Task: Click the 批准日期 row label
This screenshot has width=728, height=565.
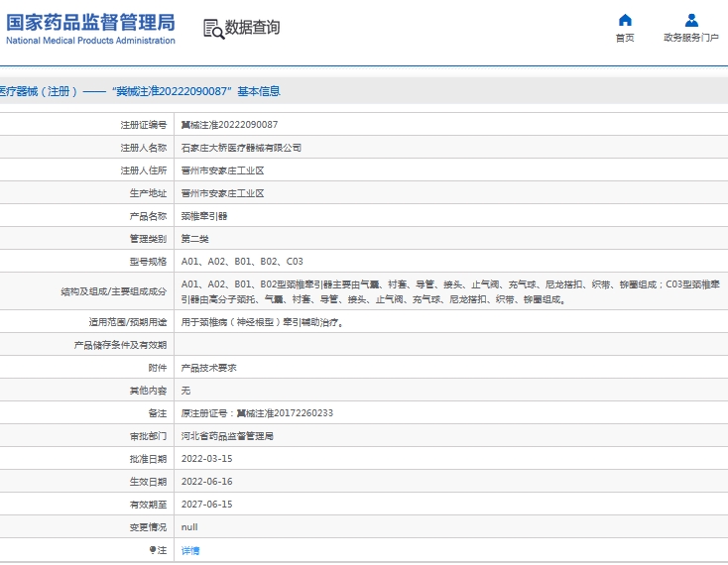Action: pos(148,459)
